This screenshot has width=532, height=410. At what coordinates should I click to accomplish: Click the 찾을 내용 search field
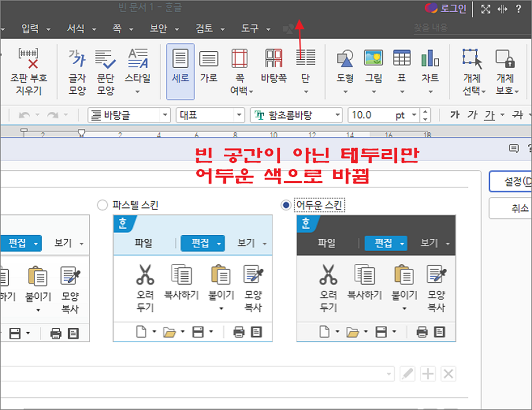click(x=472, y=28)
